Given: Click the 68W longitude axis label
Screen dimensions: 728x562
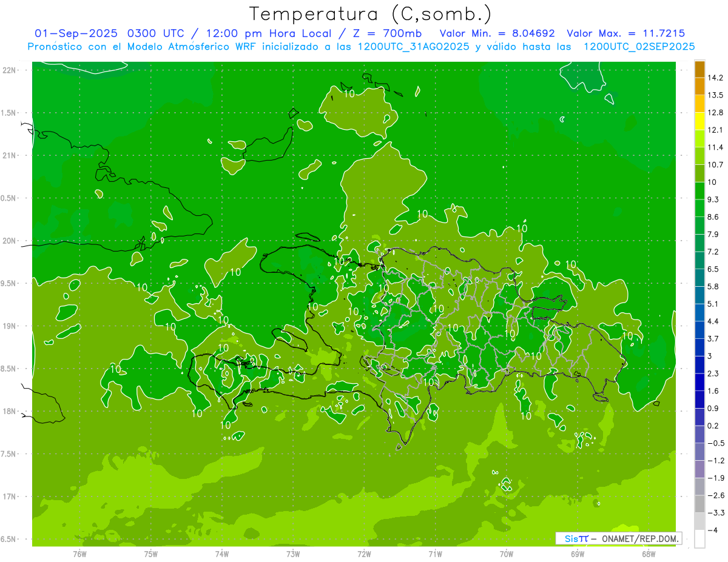Looking at the screenshot, I should point(649,554).
